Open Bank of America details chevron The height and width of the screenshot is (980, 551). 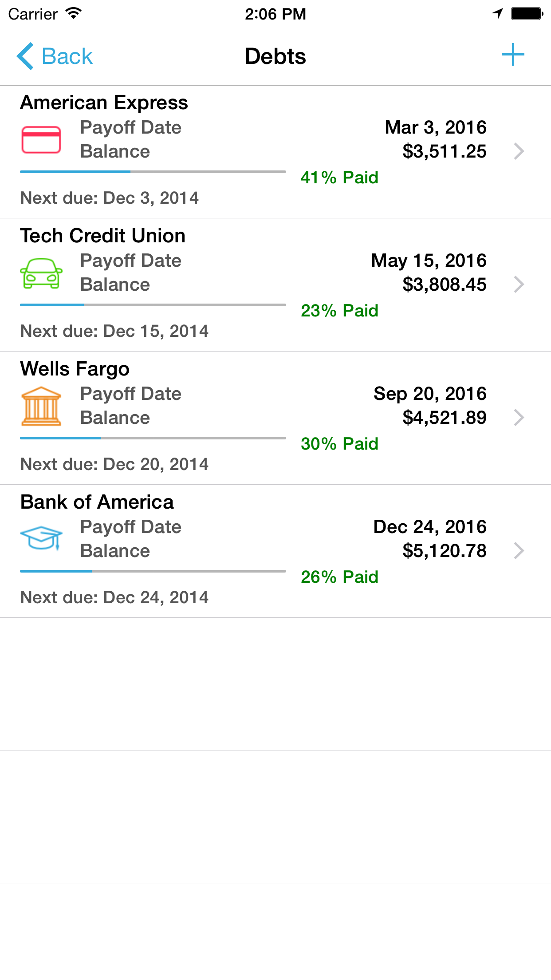point(519,551)
